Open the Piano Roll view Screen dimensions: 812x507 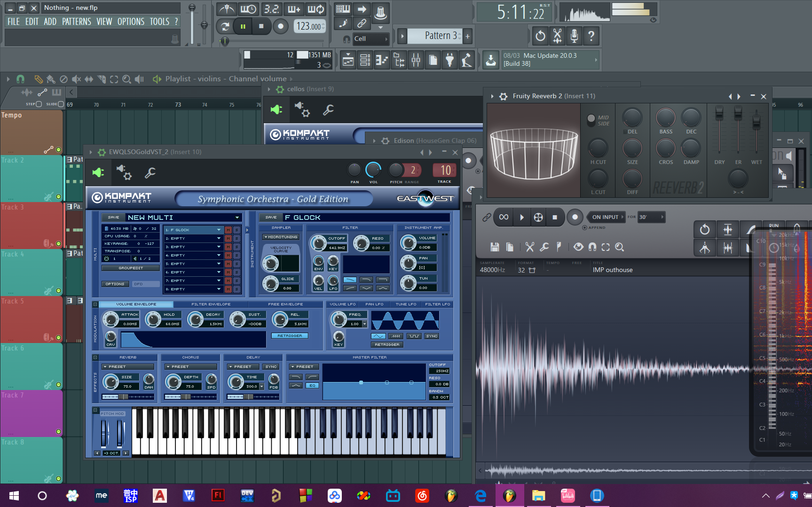(x=382, y=60)
